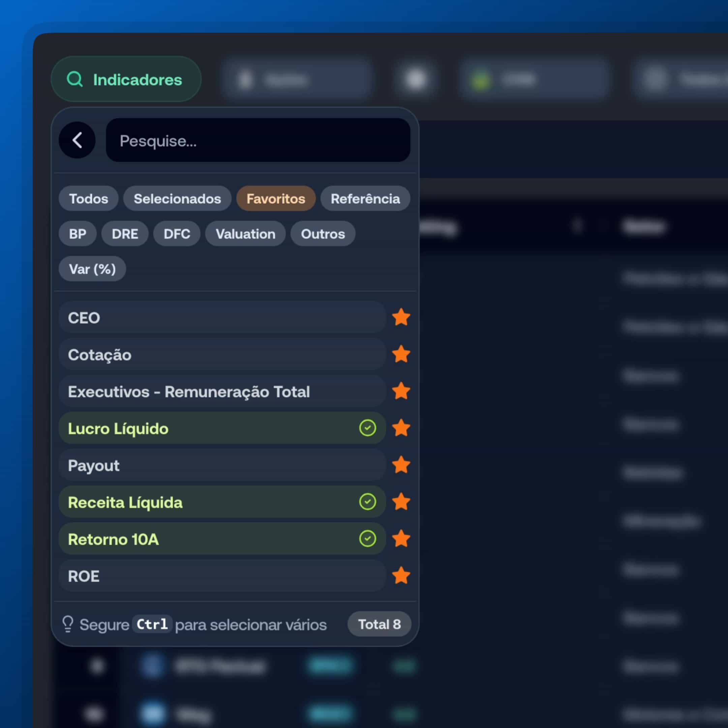Image resolution: width=728 pixels, height=728 pixels.
Task: Switch to the Selecionados filter
Action: [178, 199]
